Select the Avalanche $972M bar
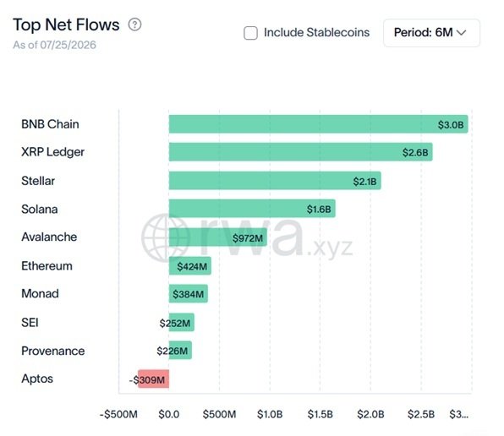The height and width of the screenshot is (436, 504). (218, 237)
